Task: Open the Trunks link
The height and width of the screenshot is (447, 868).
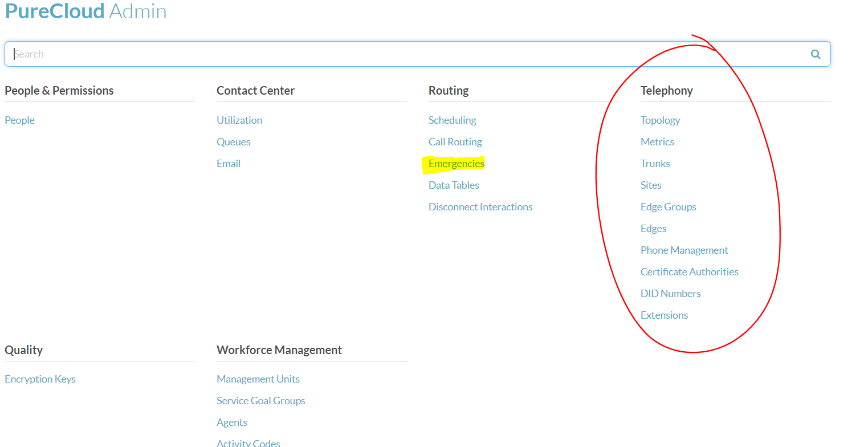Action: (x=655, y=164)
